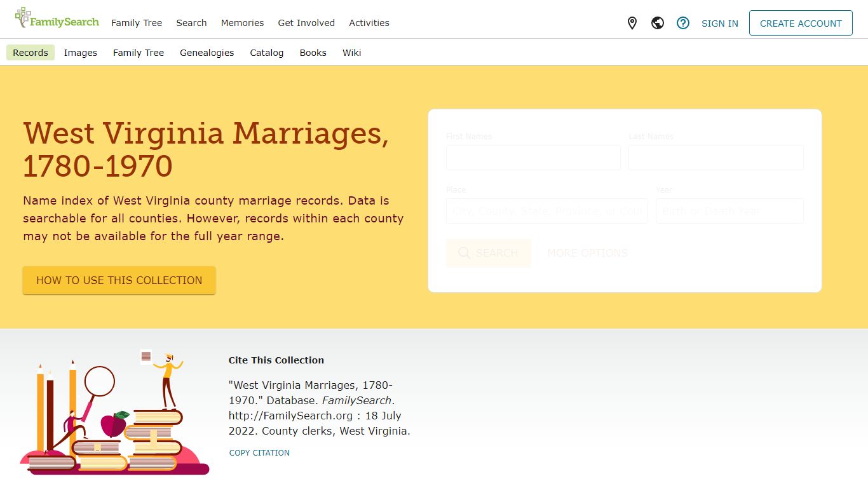Focus the First Names input field
Viewport: 868px width, 488px height.
click(533, 158)
